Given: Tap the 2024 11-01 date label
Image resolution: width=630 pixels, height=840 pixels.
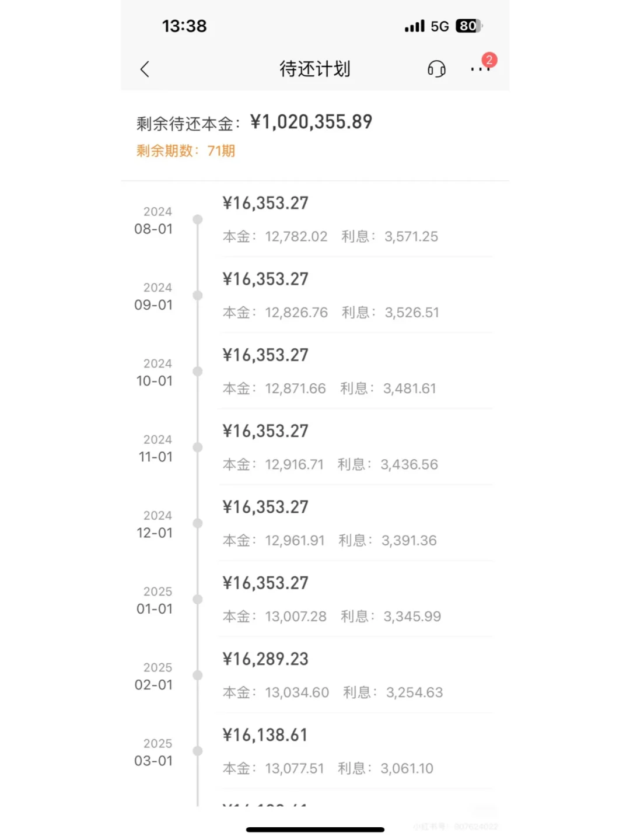Looking at the screenshot, I should (x=156, y=449).
